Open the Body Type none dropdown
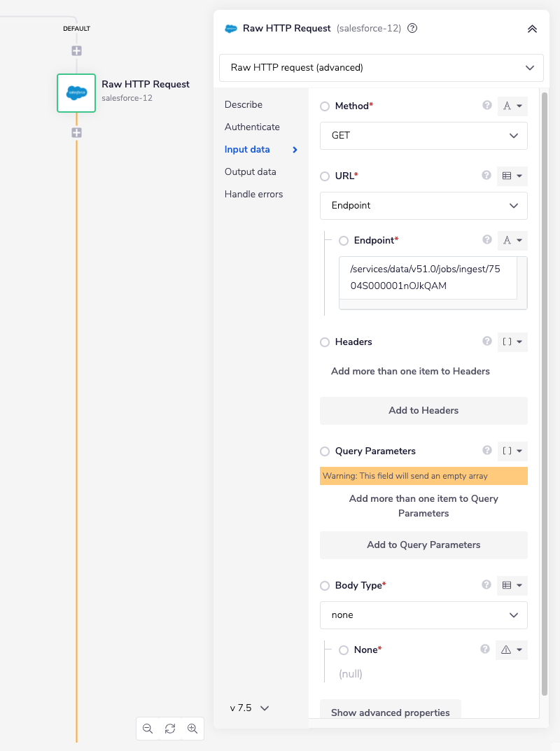The width and height of the screenshot is (560, 751). click(423, 615)
